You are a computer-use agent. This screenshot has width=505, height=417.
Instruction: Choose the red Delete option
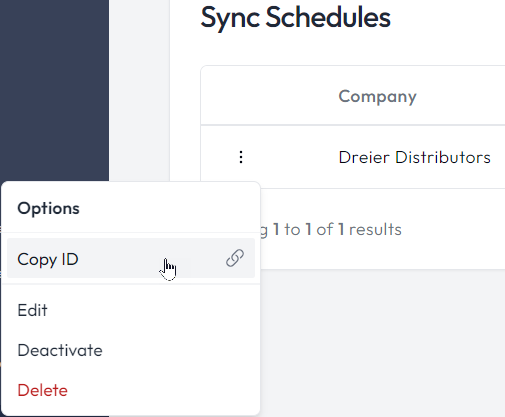point(131,390)
